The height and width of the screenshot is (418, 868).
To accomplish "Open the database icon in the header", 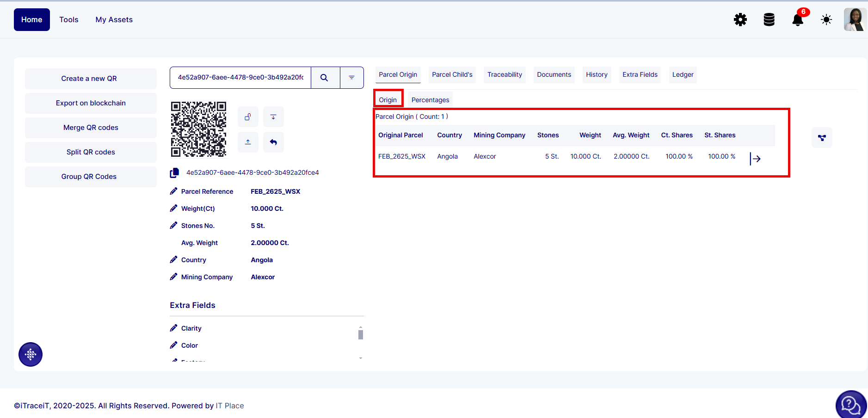I will (x=769, y=20).
